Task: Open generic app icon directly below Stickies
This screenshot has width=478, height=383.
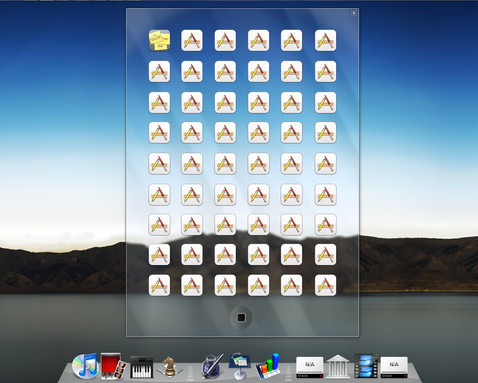Action: (x=159, y=71)
